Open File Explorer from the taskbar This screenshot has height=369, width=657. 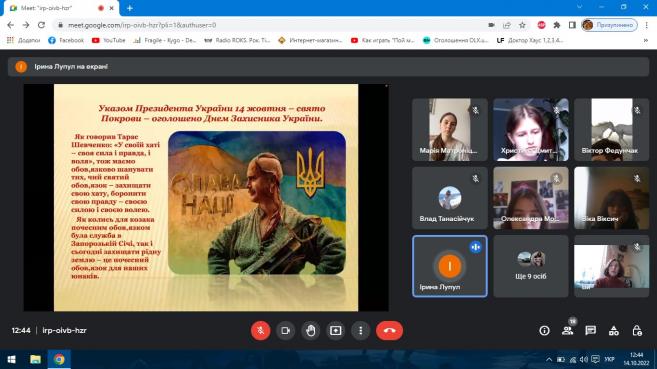click(x=35, y=359)
